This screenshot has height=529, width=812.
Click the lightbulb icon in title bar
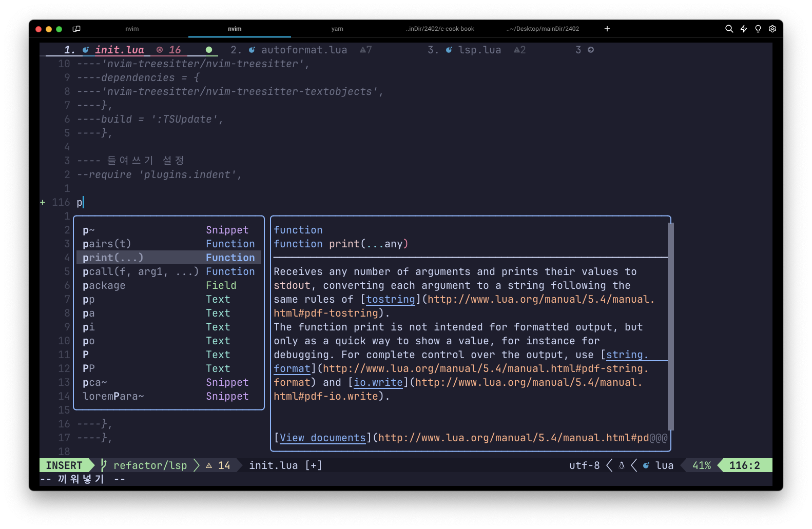[758, 29]
